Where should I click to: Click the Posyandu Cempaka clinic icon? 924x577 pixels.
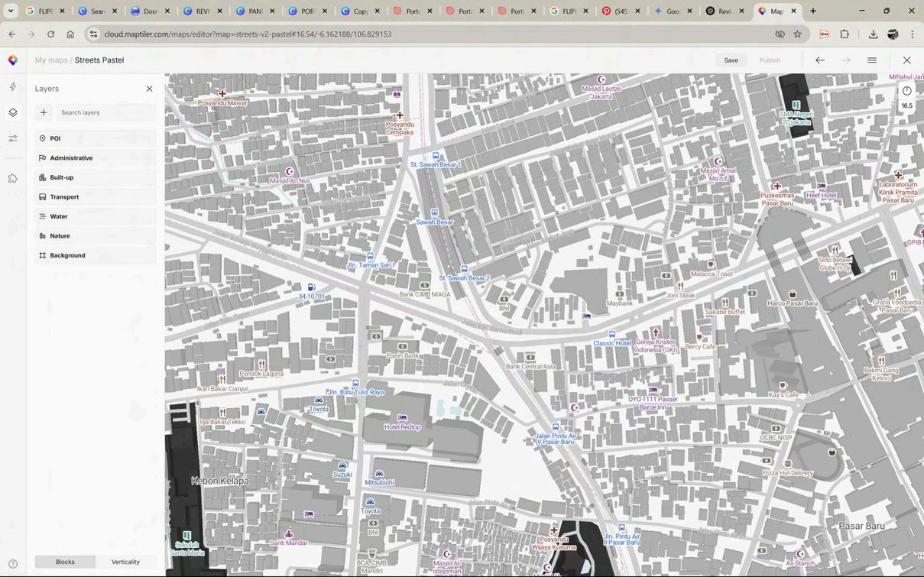tap(400, 115)
